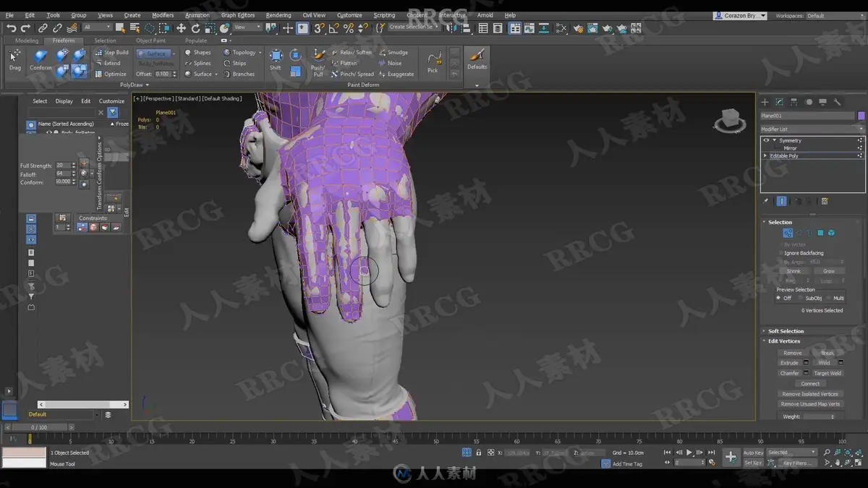
Task: Choose the PolyDraw Optimize tool
Action: [111, 74]
